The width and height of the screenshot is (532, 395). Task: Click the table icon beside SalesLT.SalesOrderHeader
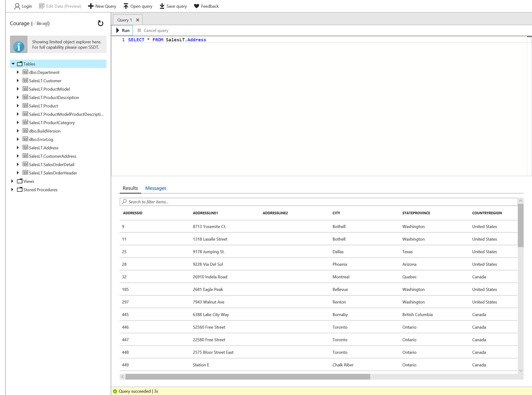25,173
